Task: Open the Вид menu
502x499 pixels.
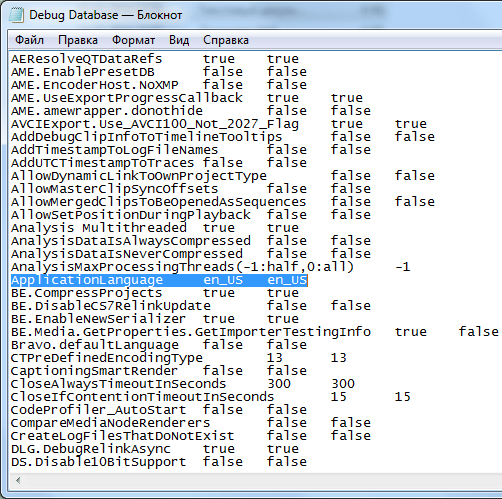Action: (x=179, y=40)
